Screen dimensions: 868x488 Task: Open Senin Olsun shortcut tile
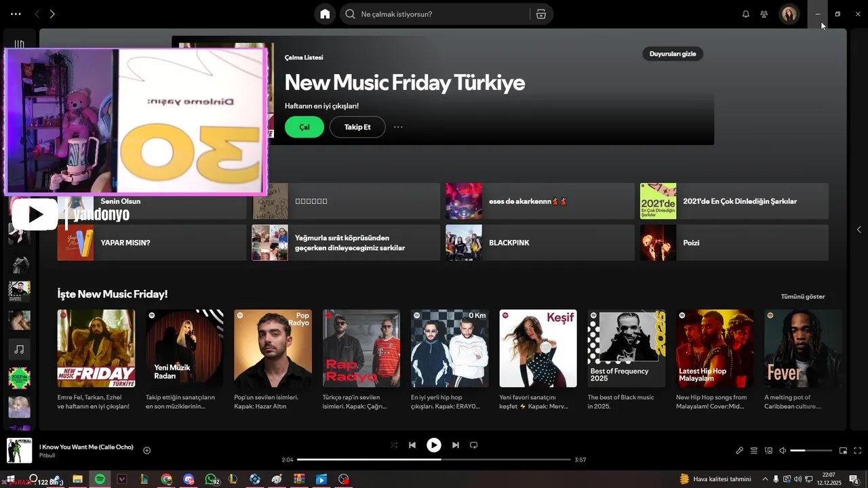pos(152,201)
